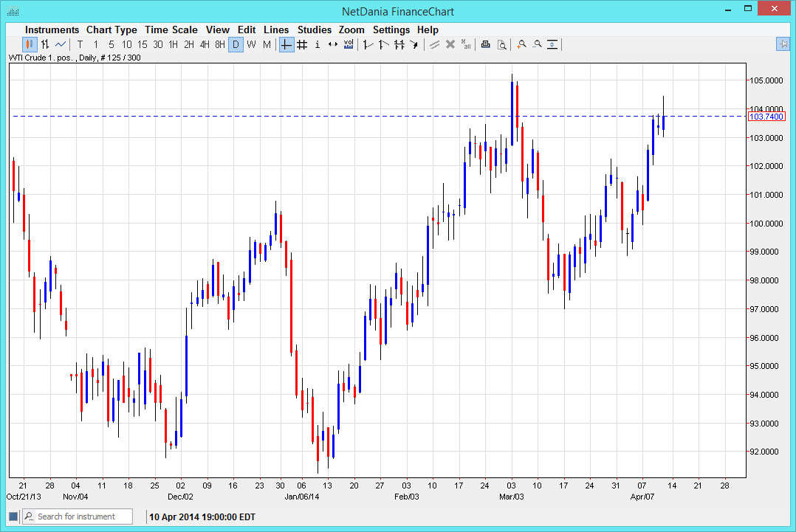The height and width of the screenshot is (532, 796).
Task: Open the Instruments menu
Action: 52,30
